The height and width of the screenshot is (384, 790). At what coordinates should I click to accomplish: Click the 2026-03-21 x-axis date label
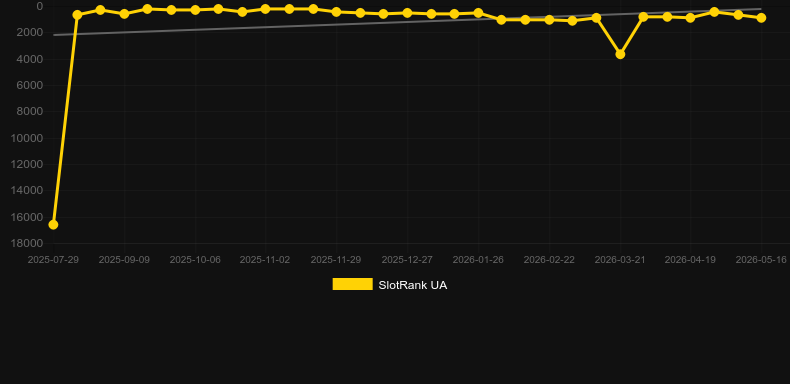620,260
